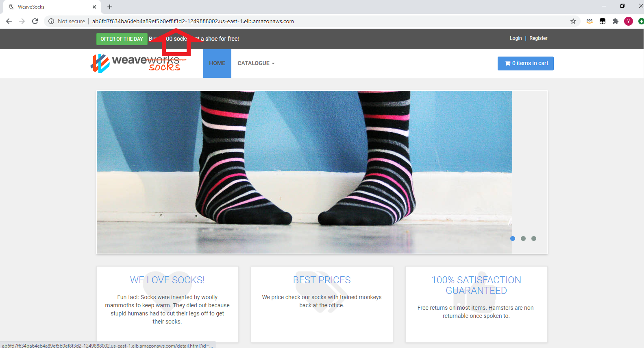Click the dark square extension icon
The width and height of the screenshot is (644, 348).
(603, 21)
